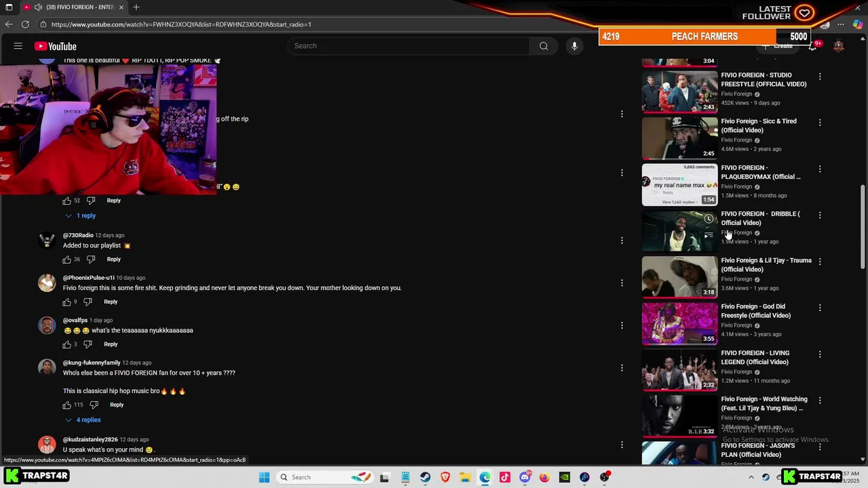Reply to the @PhoenixPulse-u1i comment
The image size is (868, 488).
pyautogui.click(x=111, y=302)
